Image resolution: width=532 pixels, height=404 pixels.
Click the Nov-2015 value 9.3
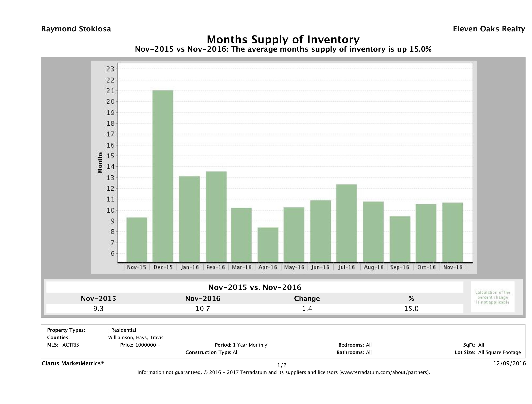pos(98,308)
